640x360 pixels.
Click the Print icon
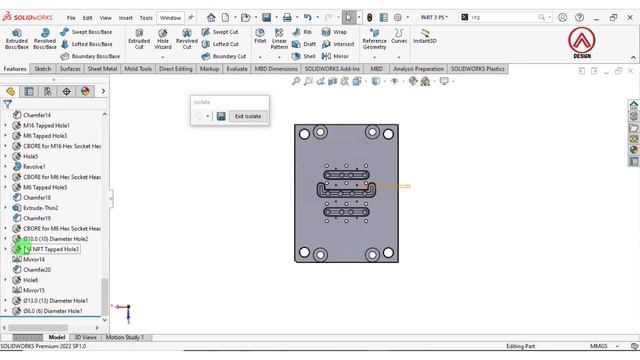coord(287,18)
